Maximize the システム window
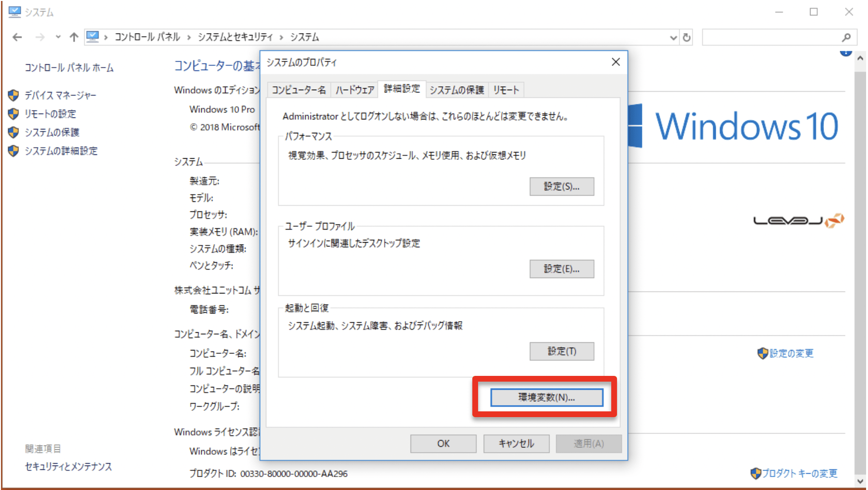This screenshot has width=868, height=490. tap(814, 12)
